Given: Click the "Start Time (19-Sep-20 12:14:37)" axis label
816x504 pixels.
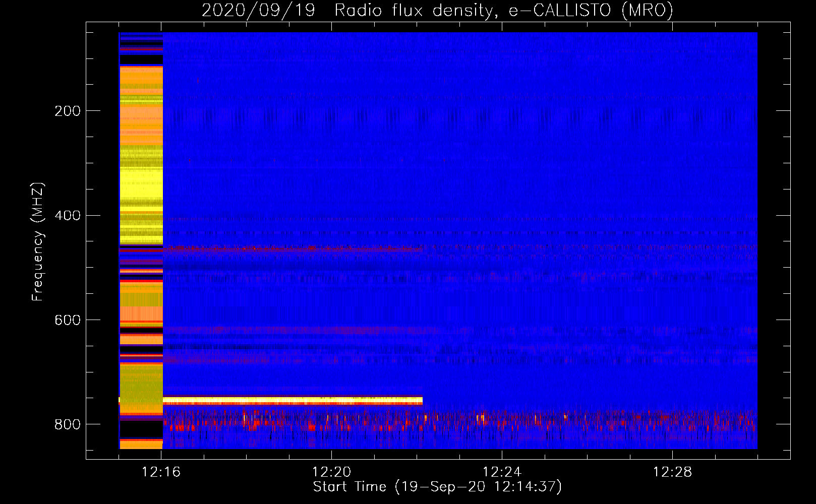Looking at the screenshot, I should tap(437, 487).
